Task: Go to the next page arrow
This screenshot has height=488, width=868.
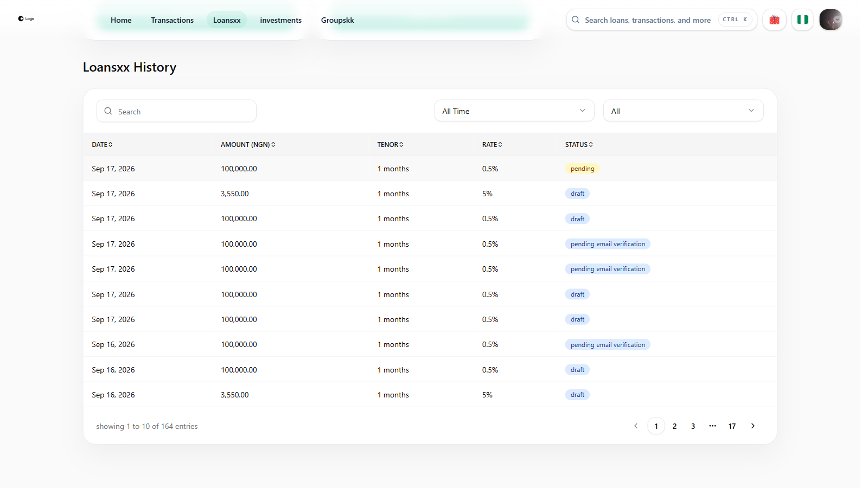Action: coord(752,426)
